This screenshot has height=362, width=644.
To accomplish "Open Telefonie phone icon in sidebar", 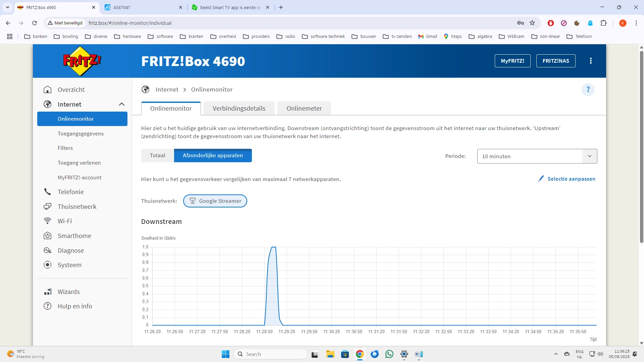I will 48,192.
